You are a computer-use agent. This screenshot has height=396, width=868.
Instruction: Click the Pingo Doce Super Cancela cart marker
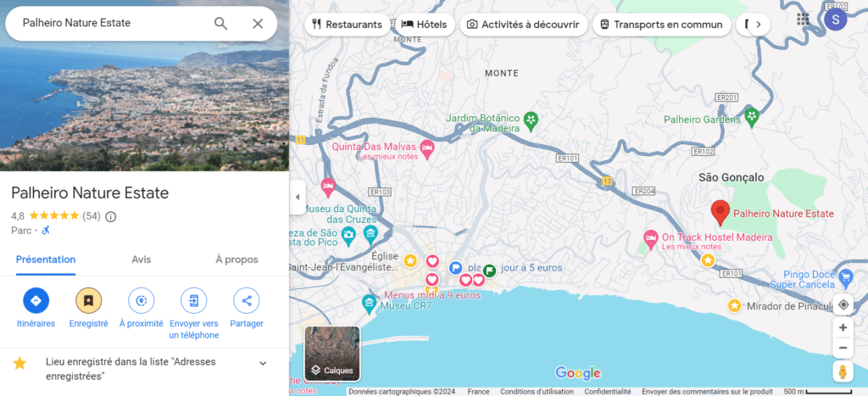click(845, 277)
